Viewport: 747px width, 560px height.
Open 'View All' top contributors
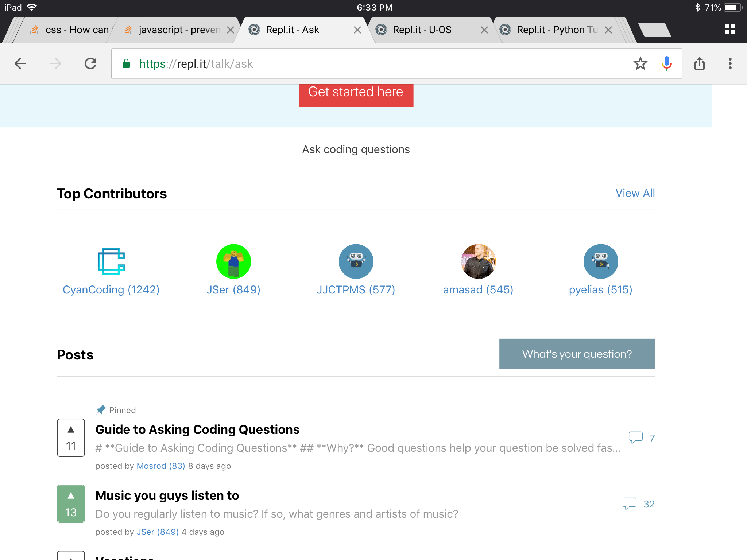click(x=635, y=193)
